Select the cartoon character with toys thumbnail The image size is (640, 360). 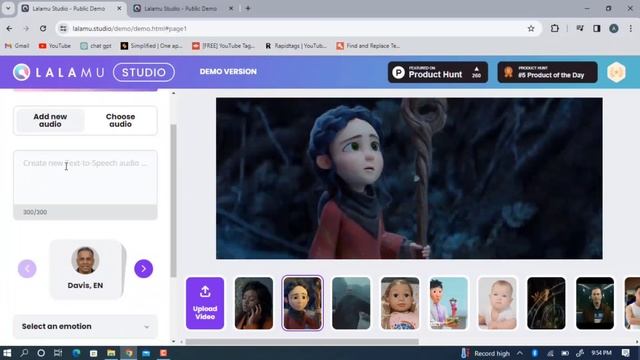[x=449, y=303]
